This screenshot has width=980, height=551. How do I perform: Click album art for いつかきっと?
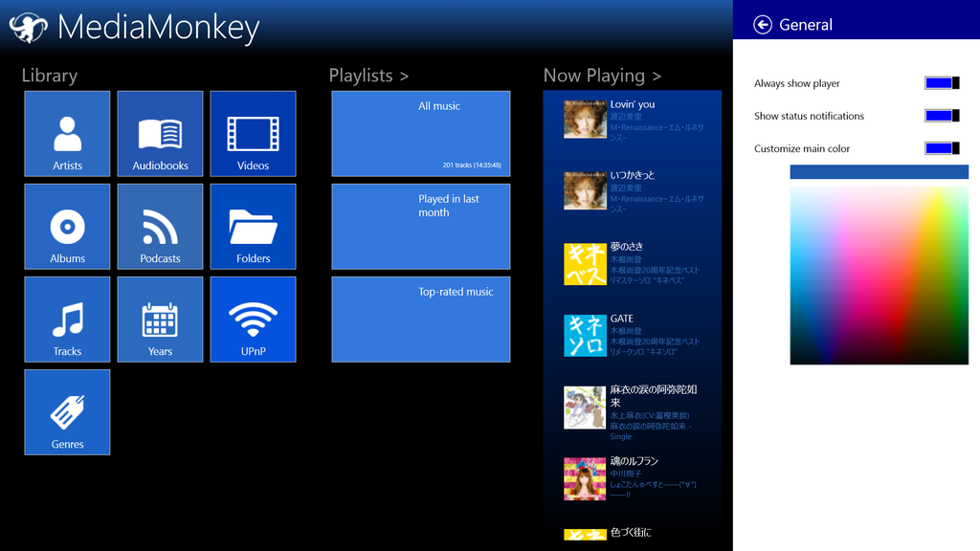(585, 190)
